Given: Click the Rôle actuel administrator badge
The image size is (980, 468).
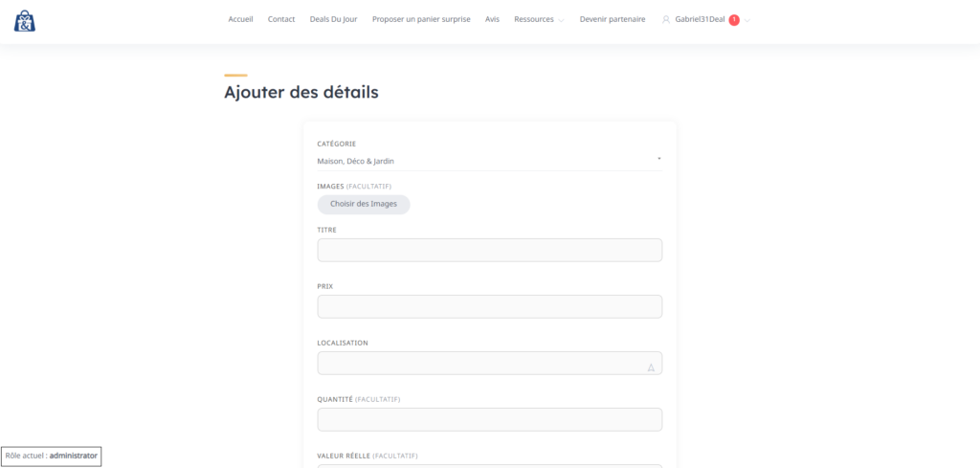Looking at the screenshot, I should 52,457.
